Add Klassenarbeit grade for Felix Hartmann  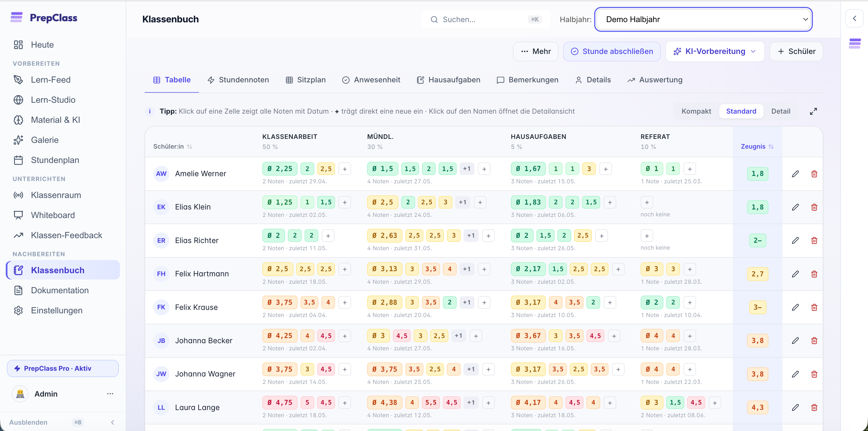tap(345, 269)
